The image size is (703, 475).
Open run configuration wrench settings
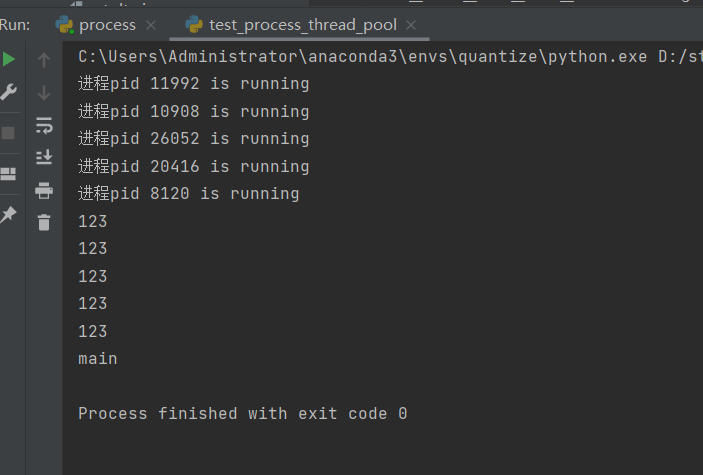pyautogui.click(x=8, y=93)
